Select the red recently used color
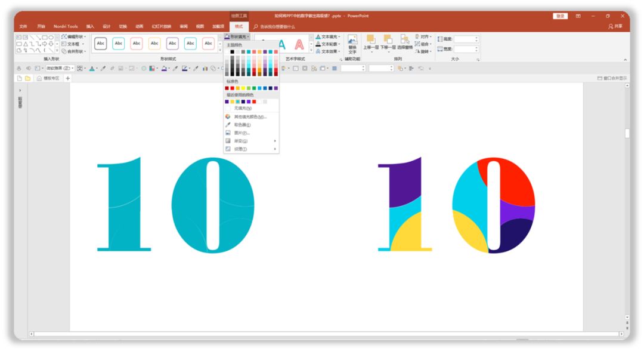This screenshot has height=351, width=644. coord(254,101)
